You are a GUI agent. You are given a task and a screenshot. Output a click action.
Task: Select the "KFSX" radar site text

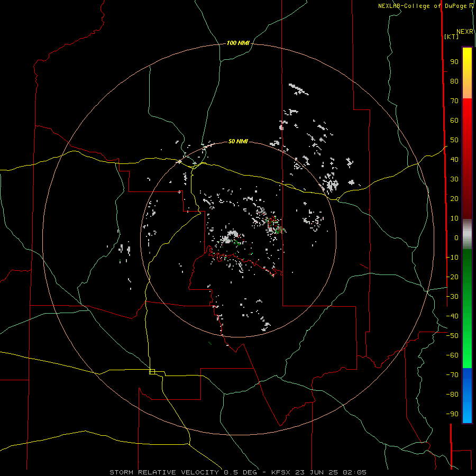(x=280, y=472)
